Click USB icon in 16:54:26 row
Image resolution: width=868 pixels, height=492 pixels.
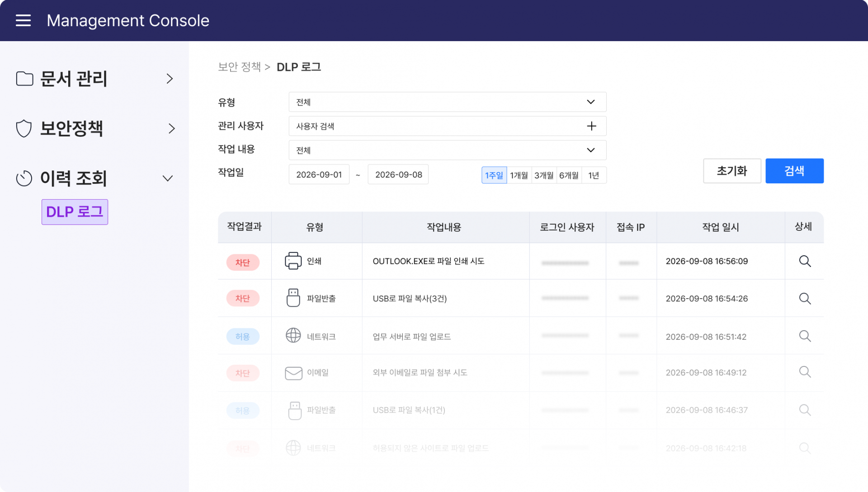(x=293, y=298)
